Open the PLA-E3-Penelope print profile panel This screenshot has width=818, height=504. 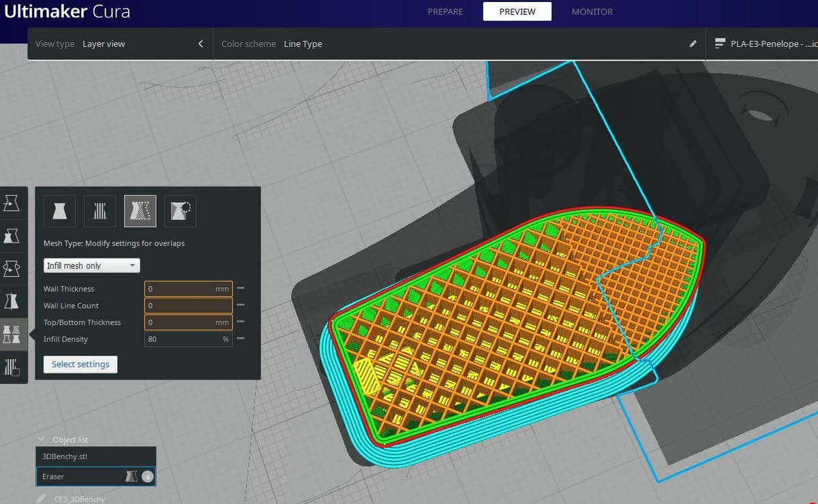coord(761,44)
